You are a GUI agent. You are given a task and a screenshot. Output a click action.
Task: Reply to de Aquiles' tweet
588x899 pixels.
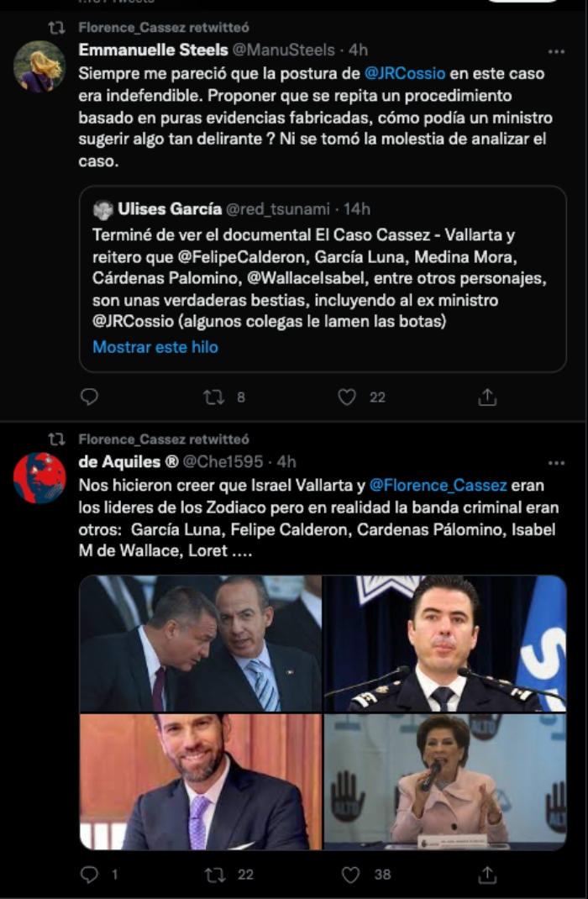[x=90, y=875]
